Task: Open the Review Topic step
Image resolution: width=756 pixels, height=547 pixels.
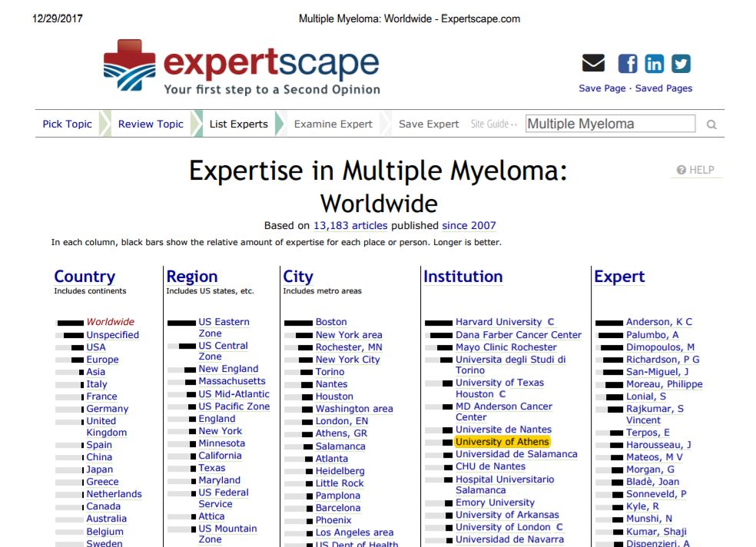Action: 151,124
